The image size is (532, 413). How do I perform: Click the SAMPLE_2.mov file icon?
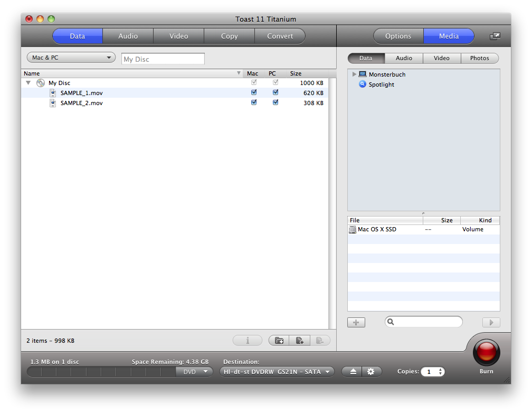53,103
